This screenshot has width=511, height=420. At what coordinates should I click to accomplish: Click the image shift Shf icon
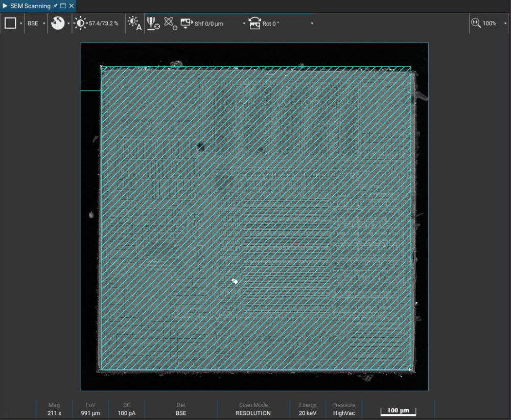coord(186,24)
